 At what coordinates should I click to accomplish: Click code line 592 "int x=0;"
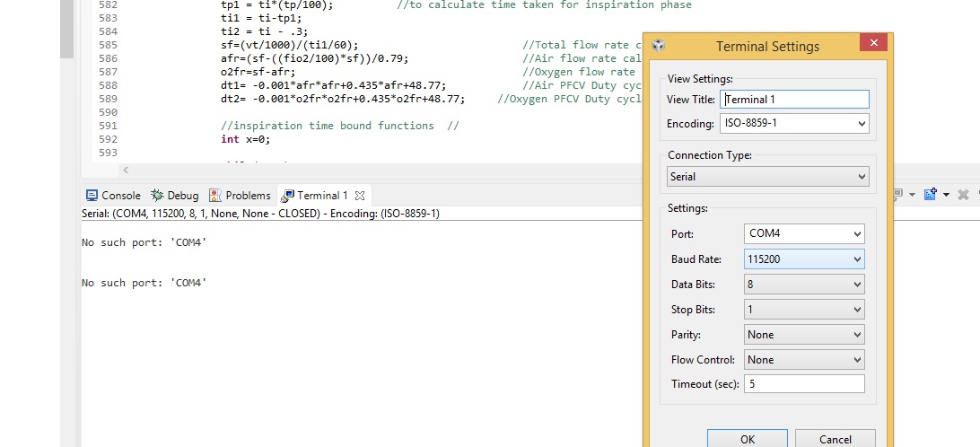point(246,139)
